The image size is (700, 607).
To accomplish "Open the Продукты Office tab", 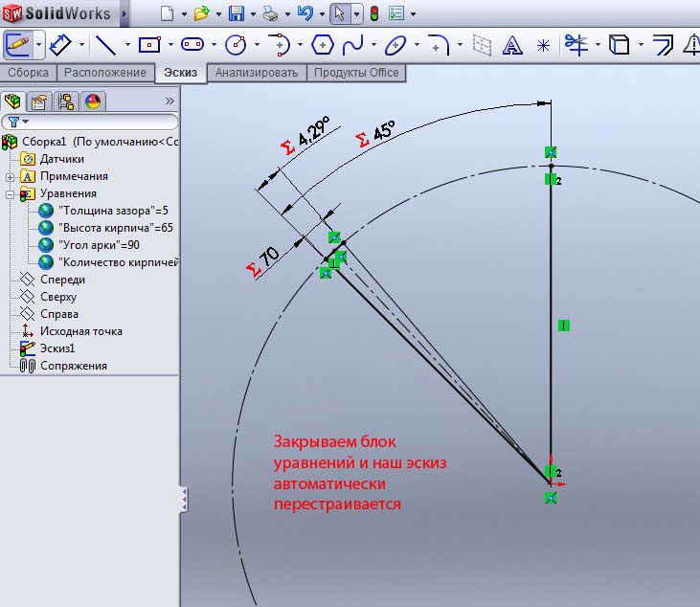I will (x=356, y=73).
